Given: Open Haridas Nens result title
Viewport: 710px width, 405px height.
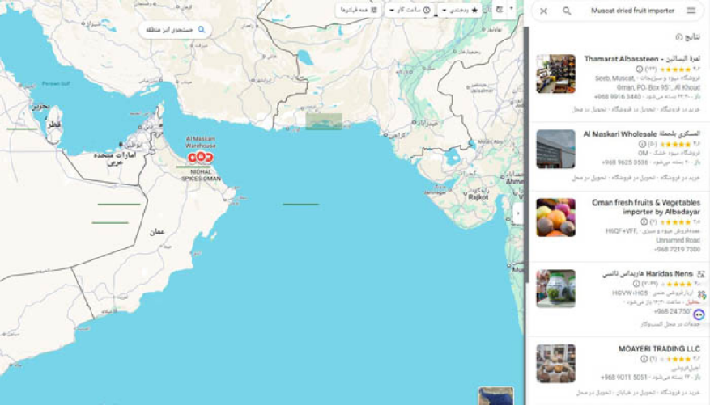Looking at the screenshot, I should 648,274.
